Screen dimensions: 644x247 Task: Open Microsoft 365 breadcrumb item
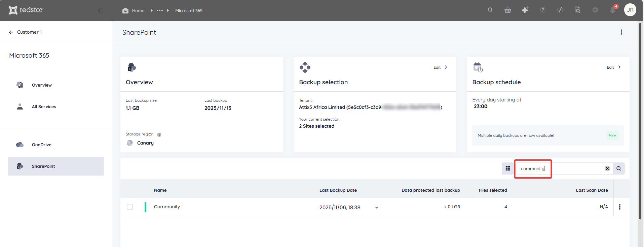coord(189,10)
